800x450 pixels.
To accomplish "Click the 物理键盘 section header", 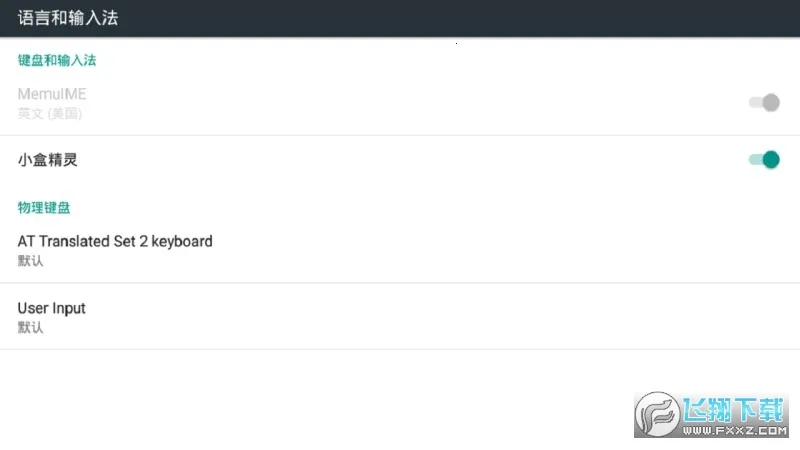I will (44, 208).
